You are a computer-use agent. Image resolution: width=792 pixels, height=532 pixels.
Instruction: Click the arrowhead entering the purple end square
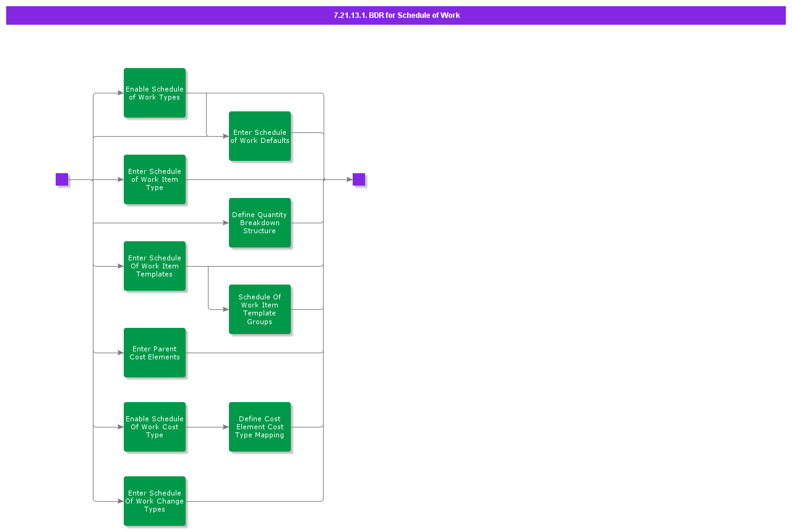pyautogui.click(x=349, y=179)
